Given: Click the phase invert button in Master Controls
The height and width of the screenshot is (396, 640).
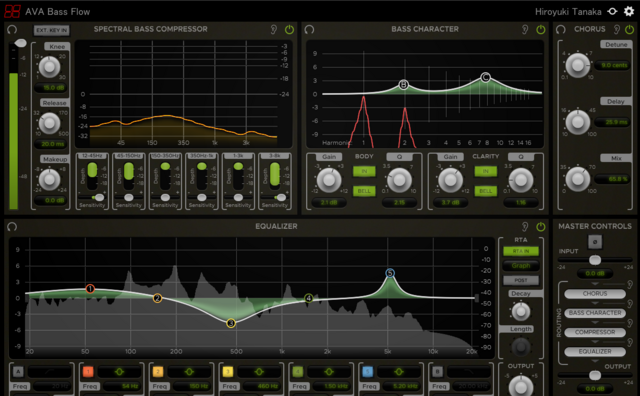Looking at the screenshot, I should (x=595, y=242).
